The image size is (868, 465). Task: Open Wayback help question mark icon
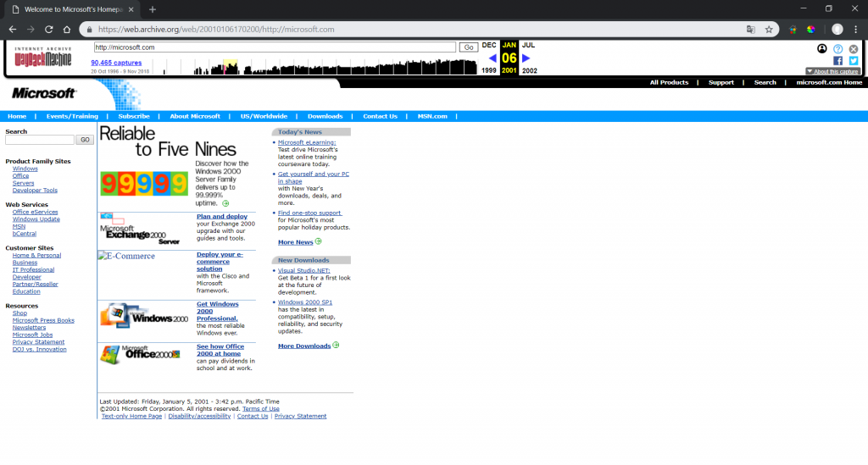click(x=838, y=48)
